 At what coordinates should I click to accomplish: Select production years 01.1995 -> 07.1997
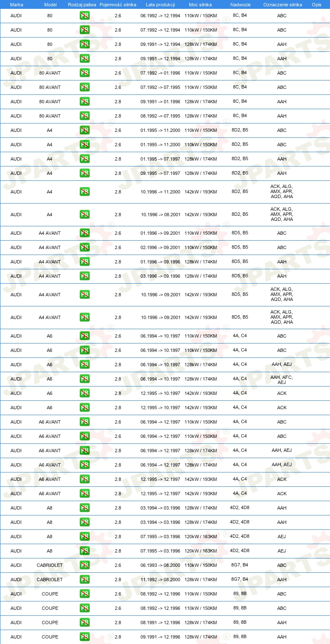(x=160, y=159)
